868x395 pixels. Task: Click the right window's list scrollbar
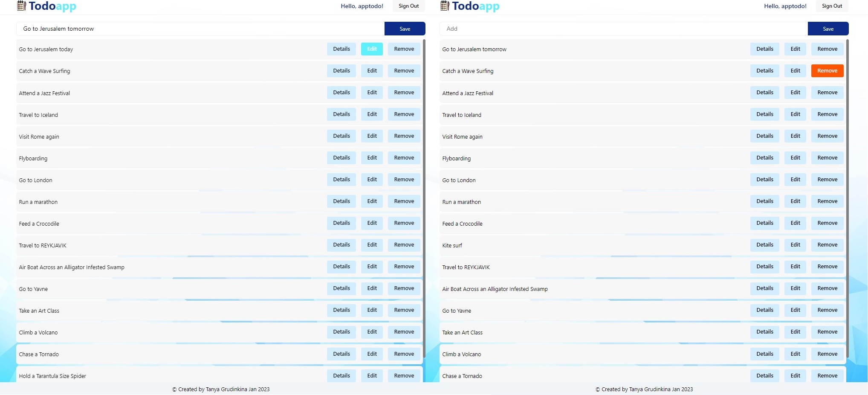[x=847, y=198]
